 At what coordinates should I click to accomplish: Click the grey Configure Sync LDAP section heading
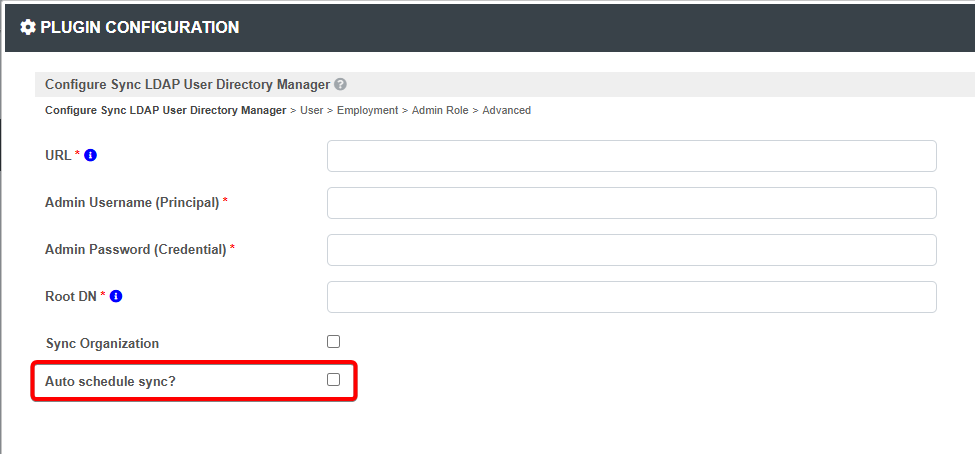coord(187,84)
